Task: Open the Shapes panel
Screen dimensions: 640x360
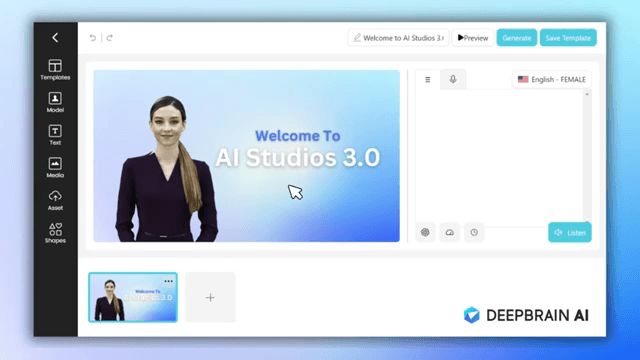Action: tap(55, 233)
